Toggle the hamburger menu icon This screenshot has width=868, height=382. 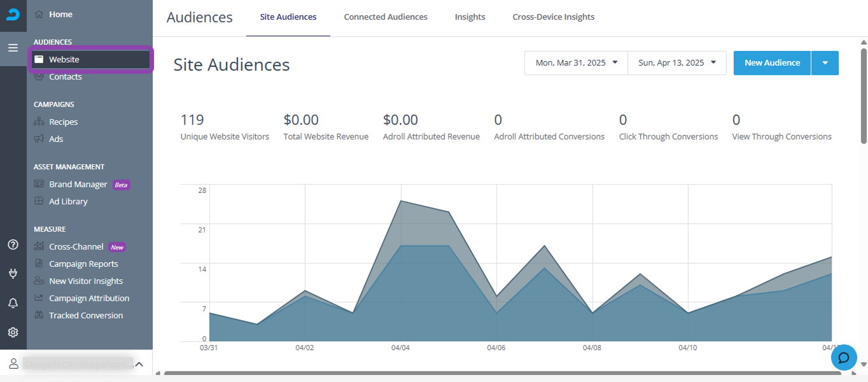pyautogui.click(x=13, y=48)
